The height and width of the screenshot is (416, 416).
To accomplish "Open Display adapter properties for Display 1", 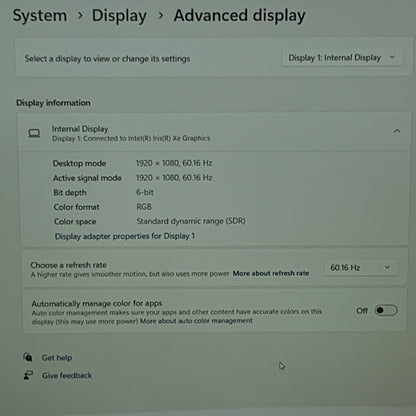I will (x=125, y=236).
